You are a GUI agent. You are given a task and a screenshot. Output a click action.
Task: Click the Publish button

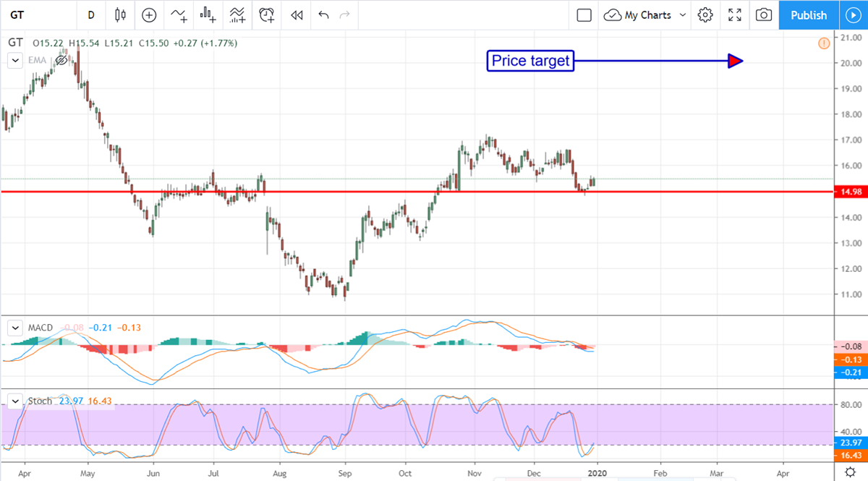(808, 14)
